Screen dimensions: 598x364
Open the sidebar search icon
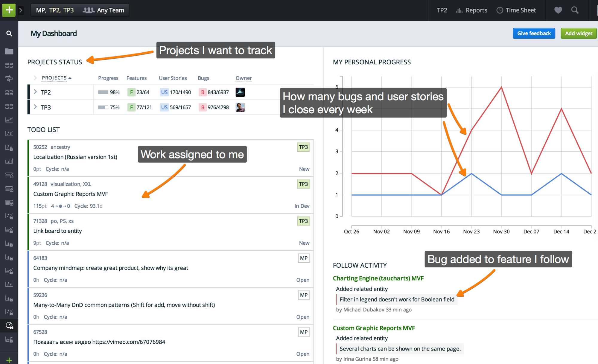click(9, 33)
